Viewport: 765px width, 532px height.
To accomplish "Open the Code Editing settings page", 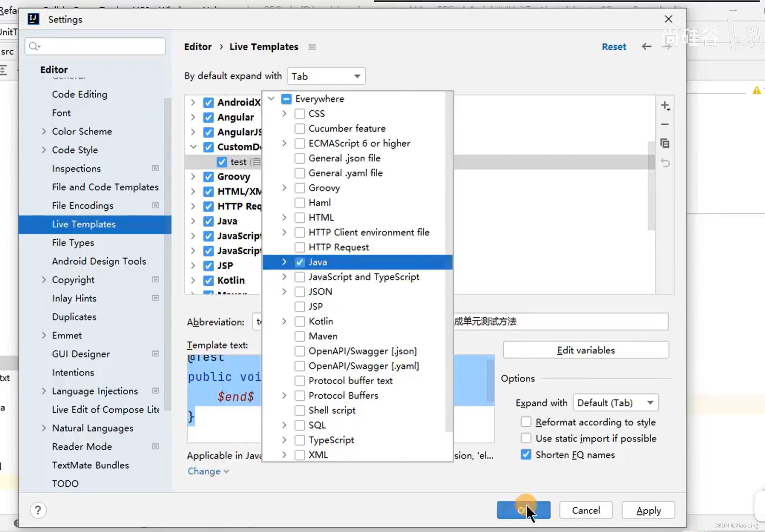I will tap(80, 94).
